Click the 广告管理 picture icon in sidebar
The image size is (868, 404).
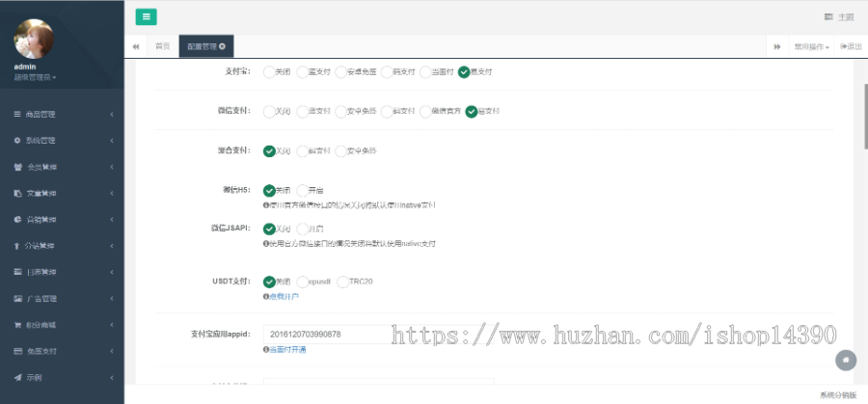point(17,298)
